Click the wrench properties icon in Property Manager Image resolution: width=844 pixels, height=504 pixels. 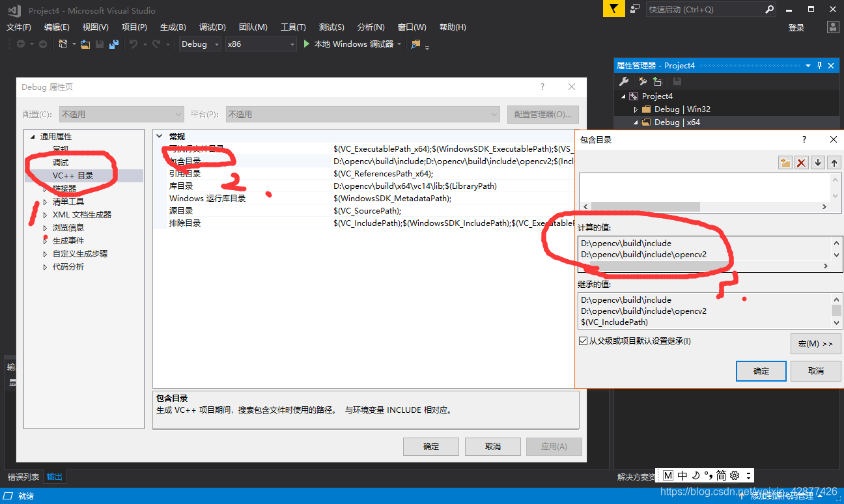coord(624,81)
